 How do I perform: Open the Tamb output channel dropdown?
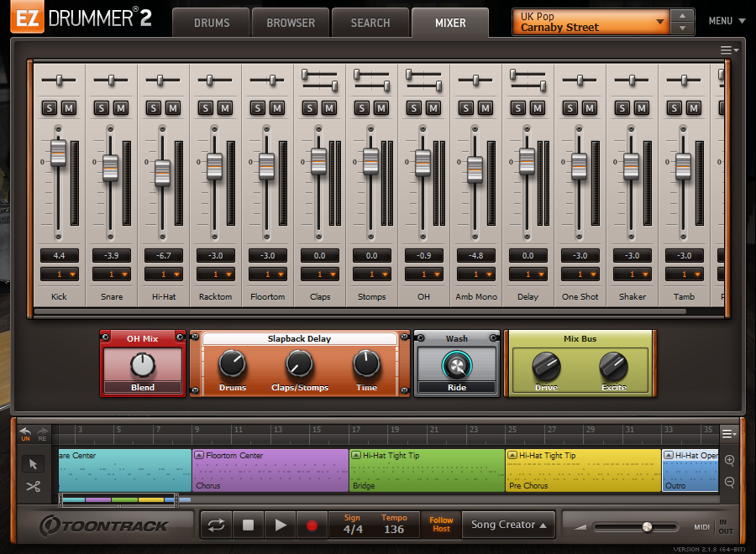tap(684, 274)
